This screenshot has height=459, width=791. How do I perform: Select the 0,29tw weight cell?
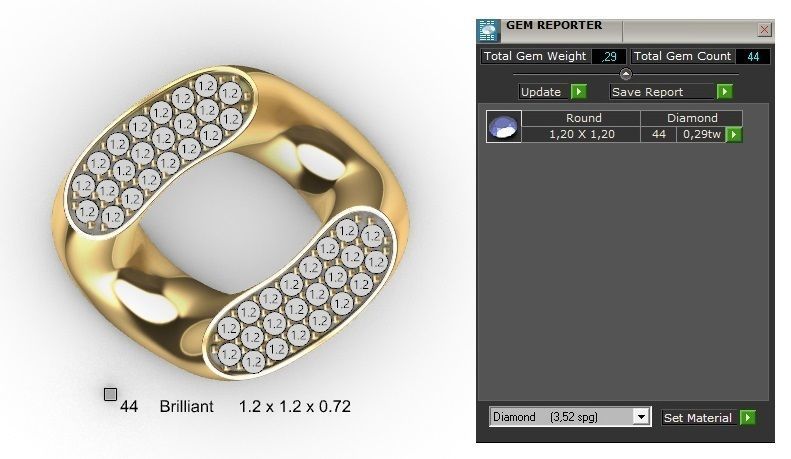tap(701, 134)
